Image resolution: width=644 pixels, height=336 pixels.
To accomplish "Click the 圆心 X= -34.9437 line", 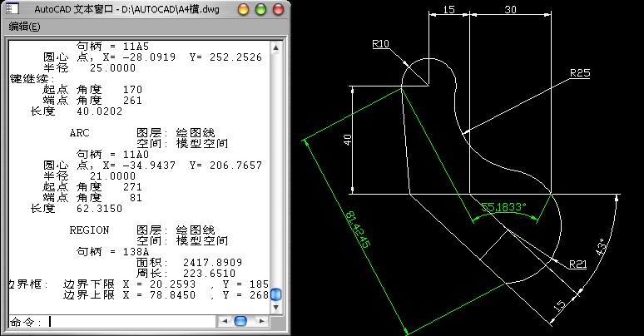I will click(153, 166).
